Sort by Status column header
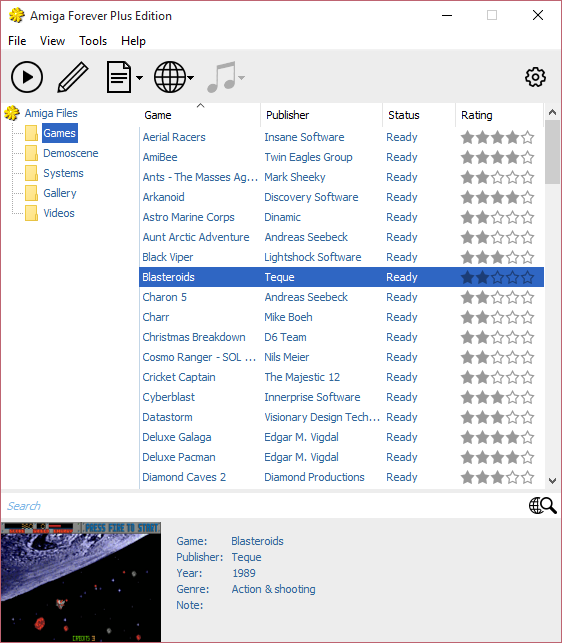Screen dimensions: 562x643 click(419, 115)
